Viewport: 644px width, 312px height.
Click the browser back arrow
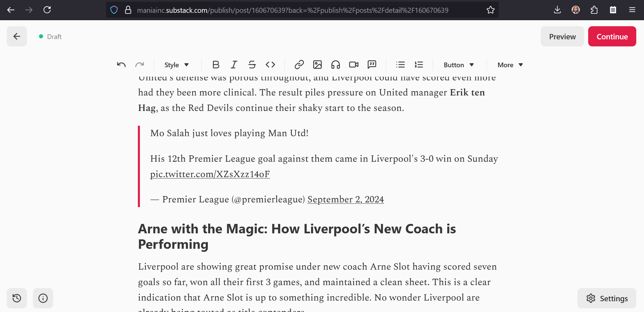[x=11, y=10]
